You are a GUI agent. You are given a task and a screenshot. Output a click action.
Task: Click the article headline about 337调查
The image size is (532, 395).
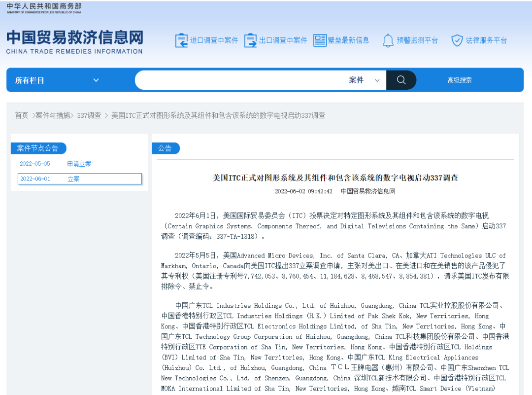coord(335,178)
